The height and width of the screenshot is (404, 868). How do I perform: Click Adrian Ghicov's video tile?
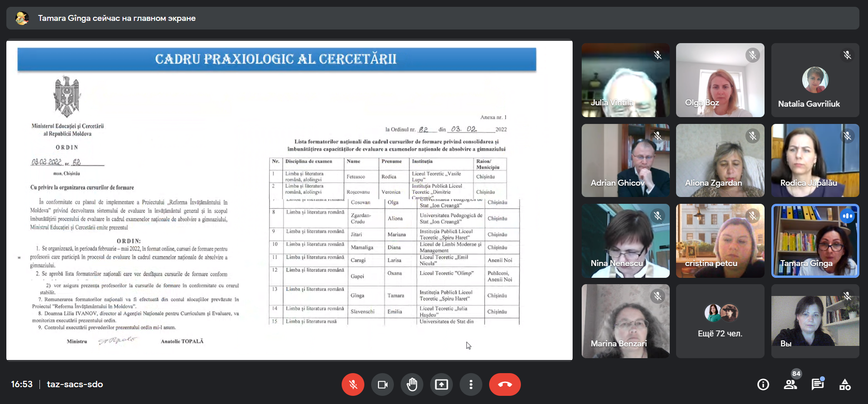click(x=625, y=161)
